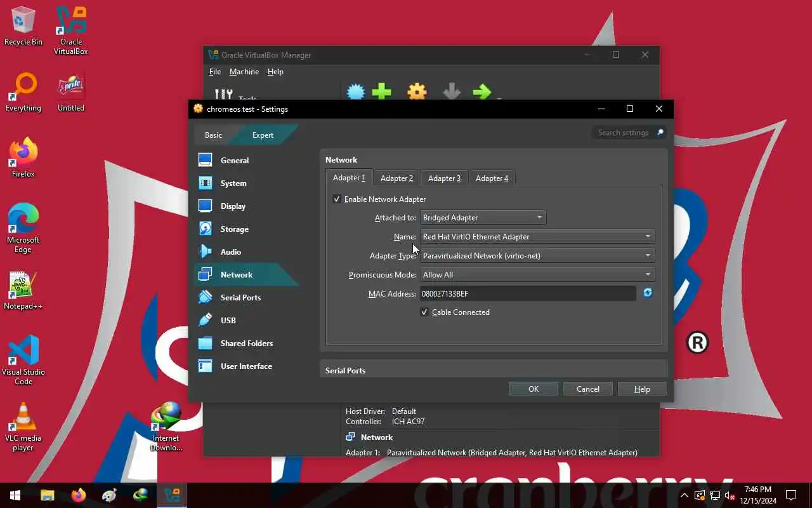Open the Adapter Type dropdown
This screenshot has height=508, width=812.
537,256
